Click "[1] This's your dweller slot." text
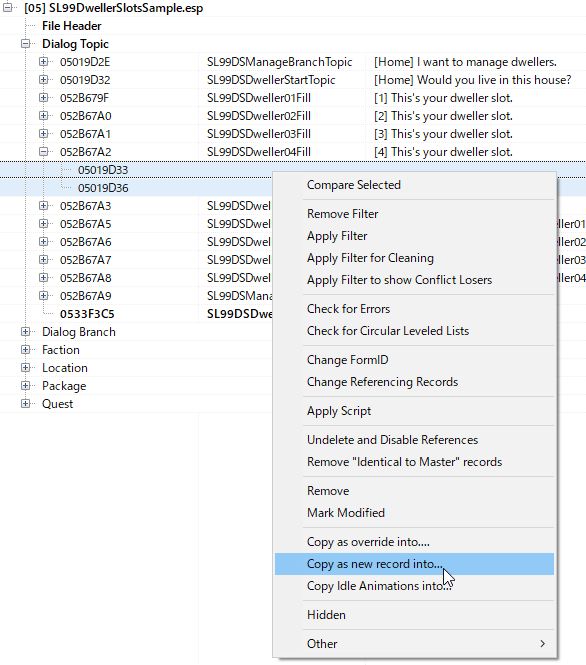Viewport: 586px width, 665px height. click(443, 98)
